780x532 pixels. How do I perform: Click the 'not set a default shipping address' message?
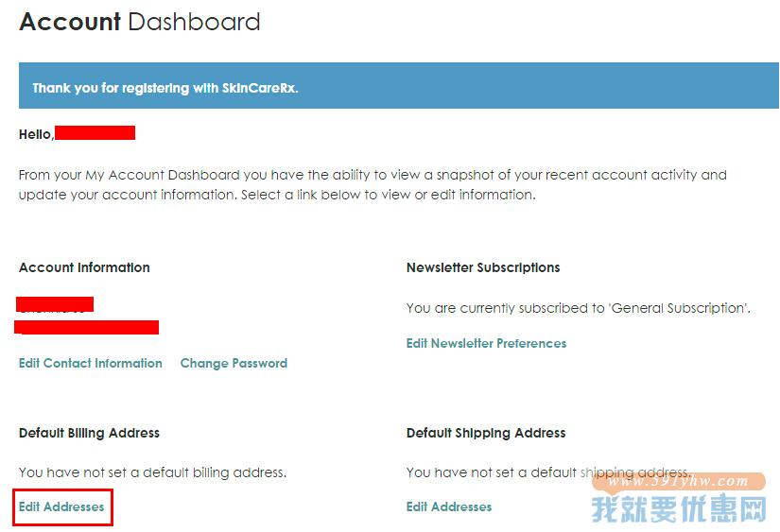coord(549,472)
